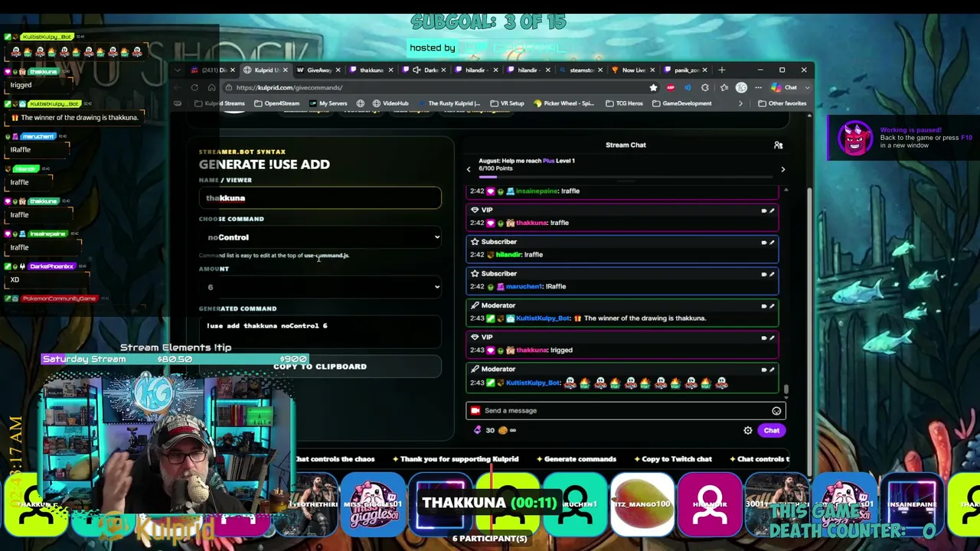This screenshot has height=551, width=980.
Task: Click the browser home icon
Action: pos(212,87)
